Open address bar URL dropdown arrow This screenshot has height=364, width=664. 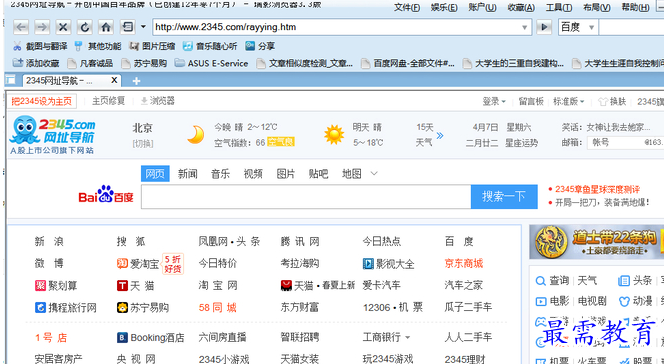click(x=524, y=28)
